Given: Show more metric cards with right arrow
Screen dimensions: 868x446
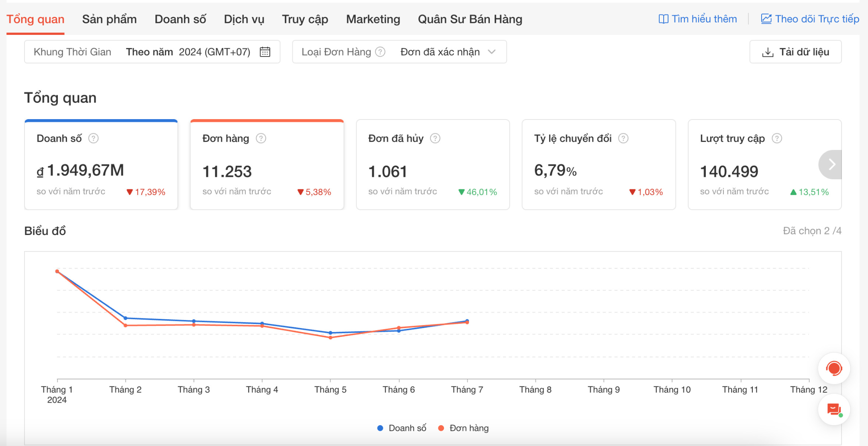Looking at the screenshot, I should tap(831, 164).
